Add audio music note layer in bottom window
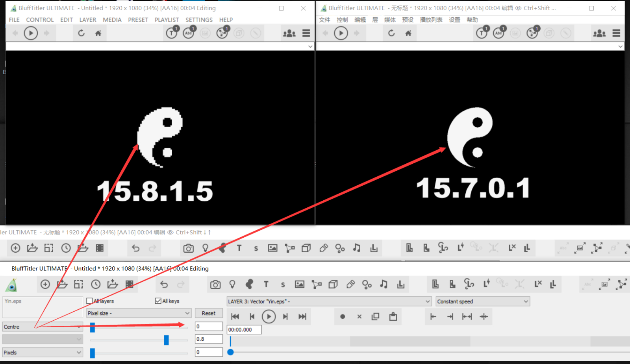The height and width of the screenshot is (364, 630). point(384,284)
